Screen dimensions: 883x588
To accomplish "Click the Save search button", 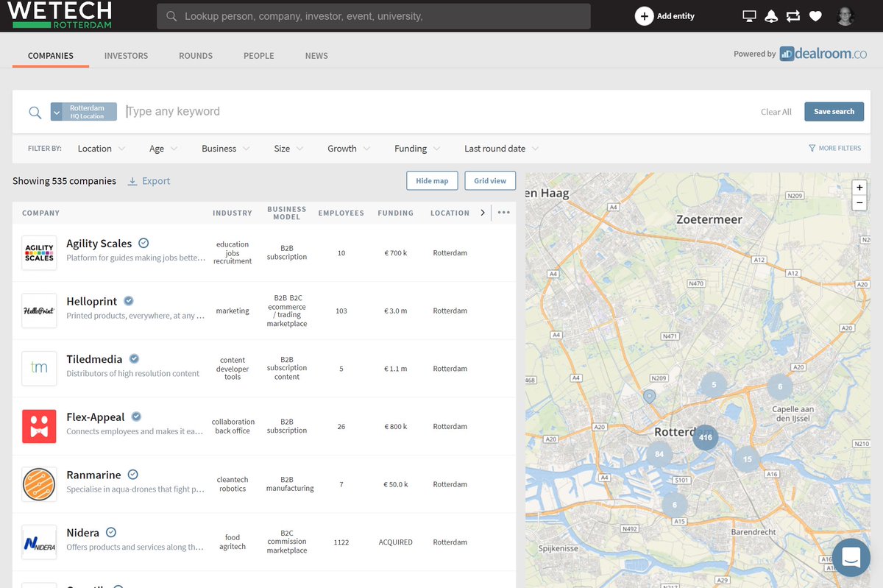I will [x=834, y=112].
